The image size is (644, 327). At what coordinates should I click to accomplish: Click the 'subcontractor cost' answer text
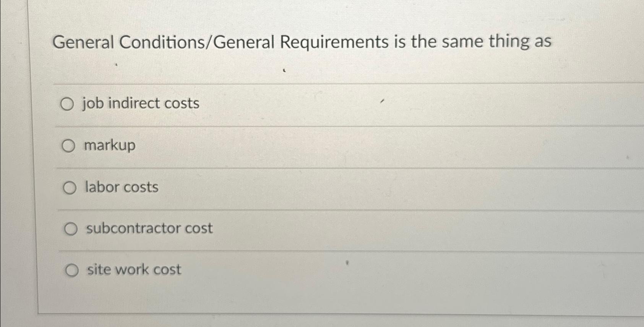coord(149,228)
